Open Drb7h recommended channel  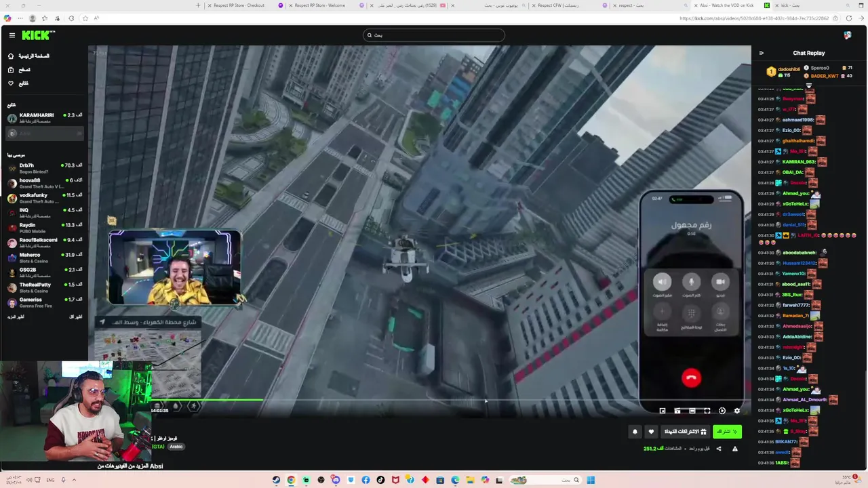[45, 168]
